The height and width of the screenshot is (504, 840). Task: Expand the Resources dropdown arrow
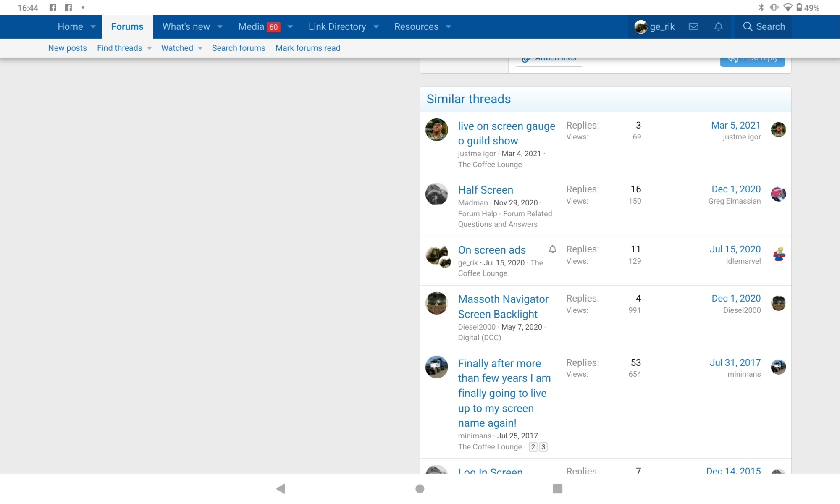click(x=448, y=26)
